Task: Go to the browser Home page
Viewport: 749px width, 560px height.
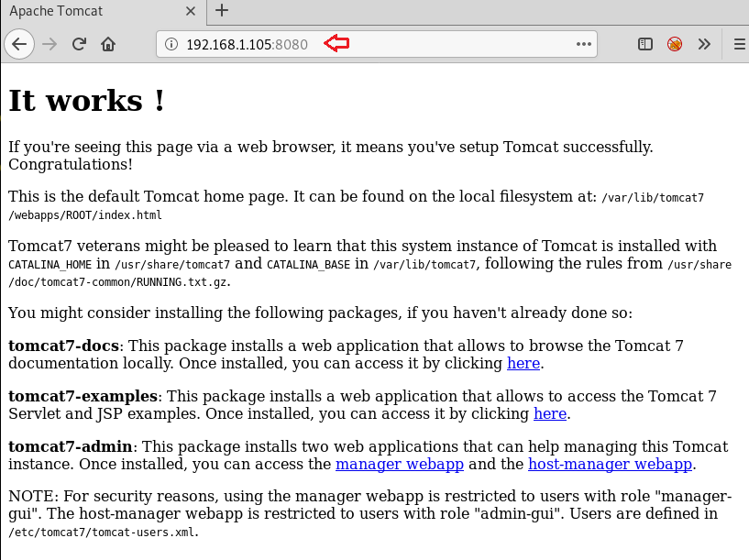Action: pos(108,44)
